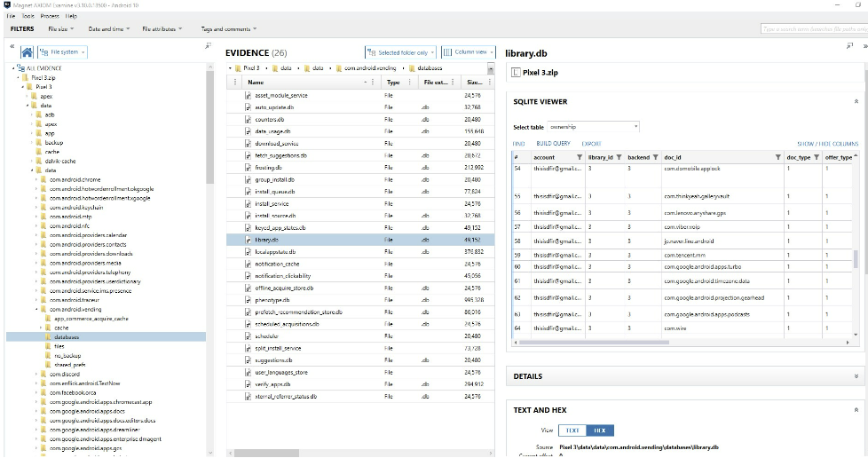Click com.android.vending breadcrumb folder
868x466 pixels.
pos(370,68)
